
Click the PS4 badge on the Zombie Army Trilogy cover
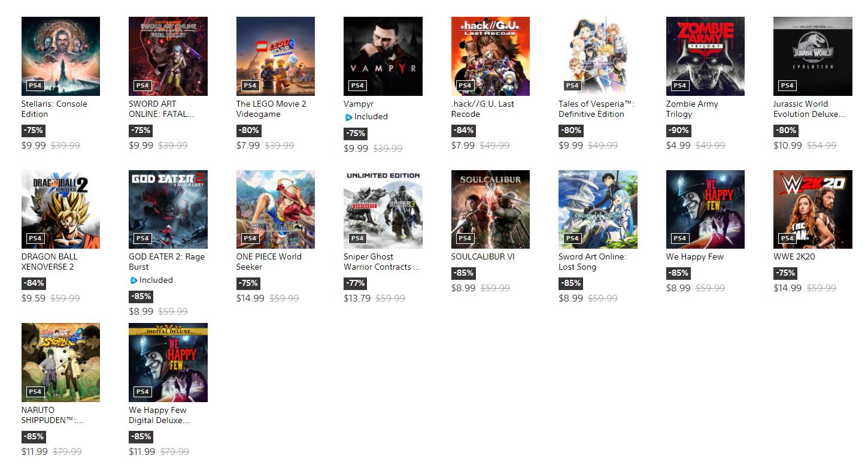click(679, 85)
